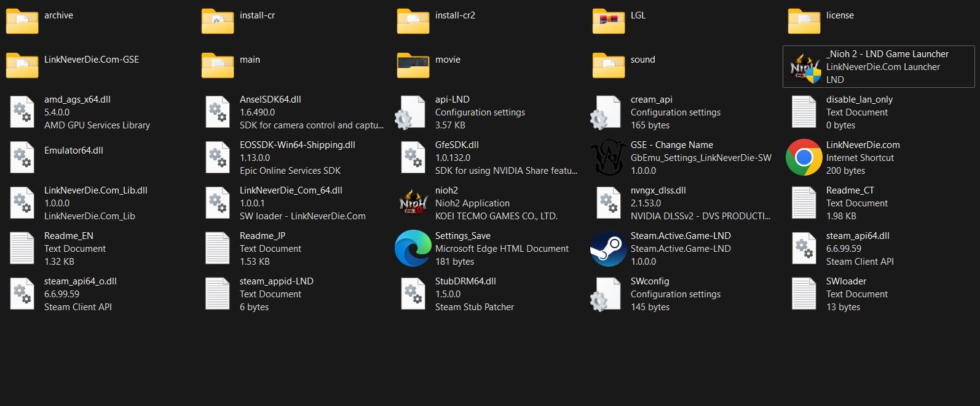Select the steam_api64.dll file icon

(x=804, y=249)
